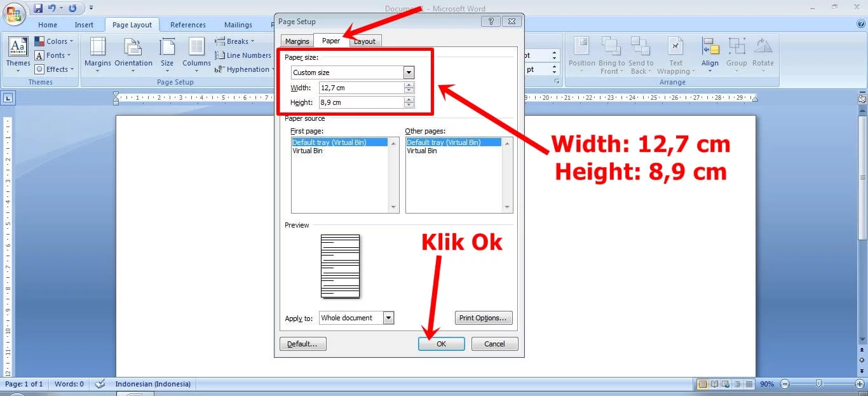Close the Page Setup dialog
The image size is (868, 396).
click(512, 21)
